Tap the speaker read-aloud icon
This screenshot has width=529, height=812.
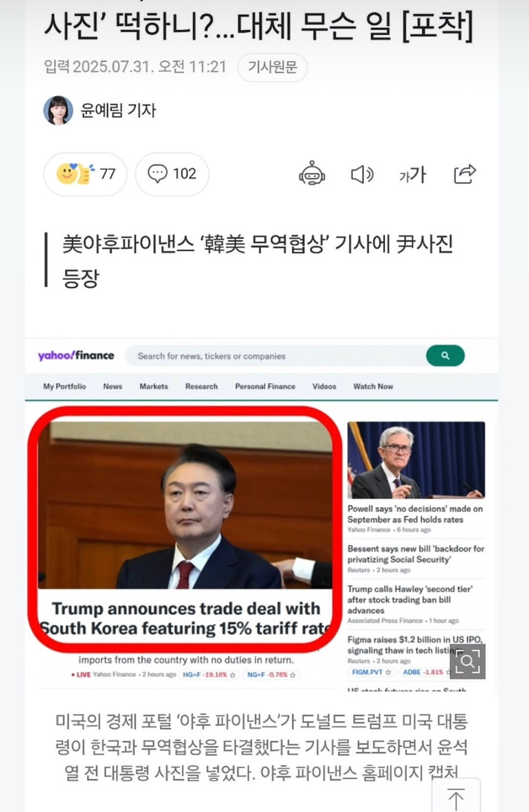pos(362,174)
